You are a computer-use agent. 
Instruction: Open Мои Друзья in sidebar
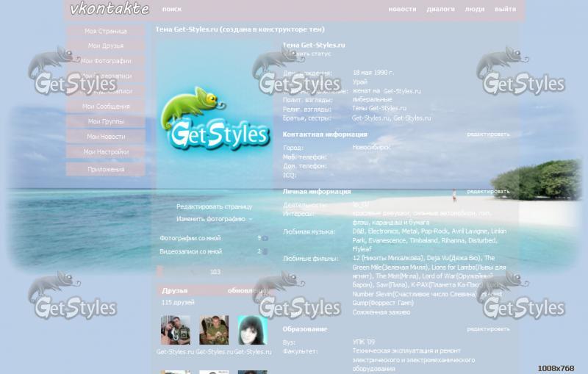[106, 46]
